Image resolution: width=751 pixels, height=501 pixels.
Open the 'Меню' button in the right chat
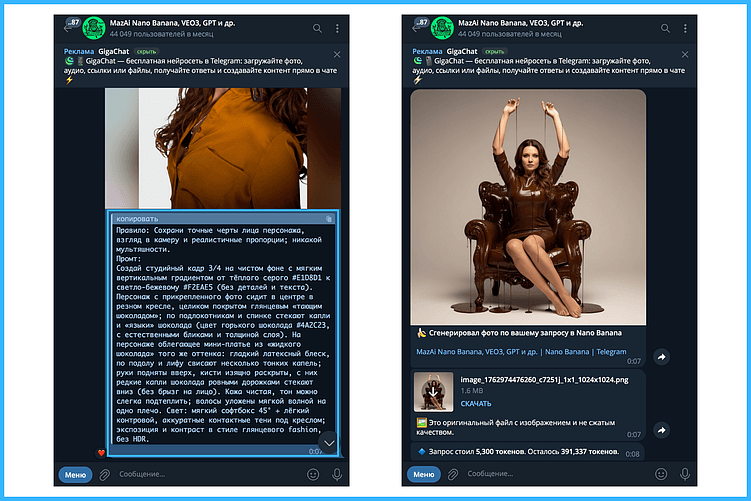pyautogui.click(x=423, y=475)
